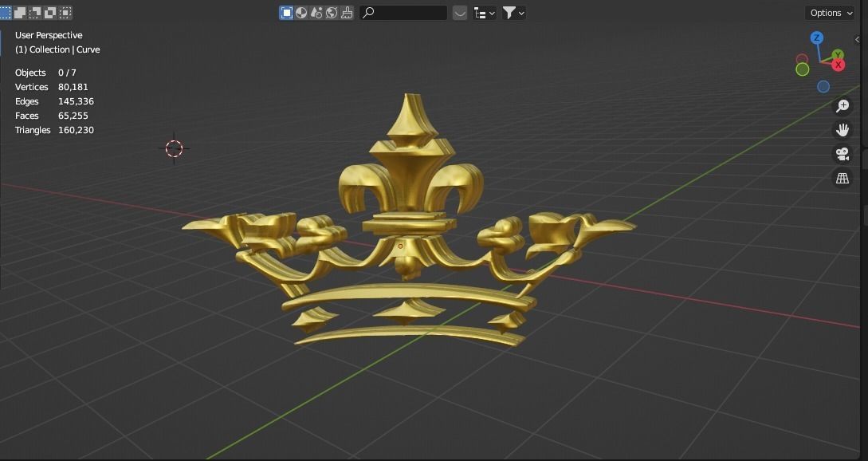Screen dimensions: 868x461
Task: Click the 3D cursor in the viewport
Action: [174, 148]
